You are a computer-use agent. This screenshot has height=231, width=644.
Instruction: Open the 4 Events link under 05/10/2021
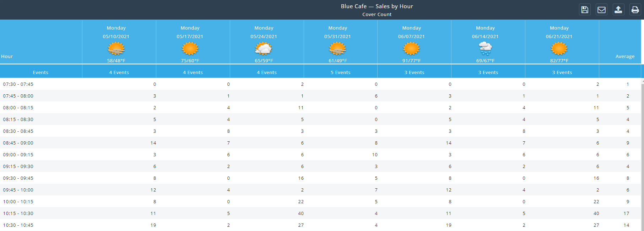click(119, 72)
